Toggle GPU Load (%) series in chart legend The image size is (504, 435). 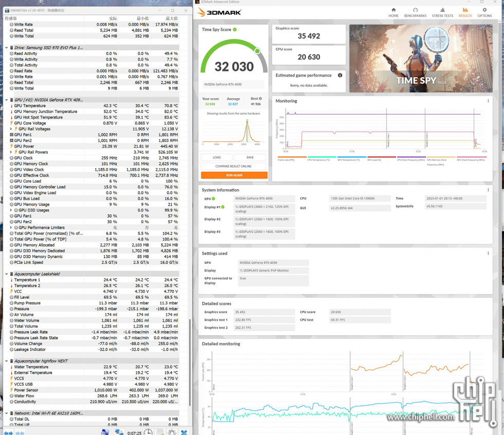373,160
